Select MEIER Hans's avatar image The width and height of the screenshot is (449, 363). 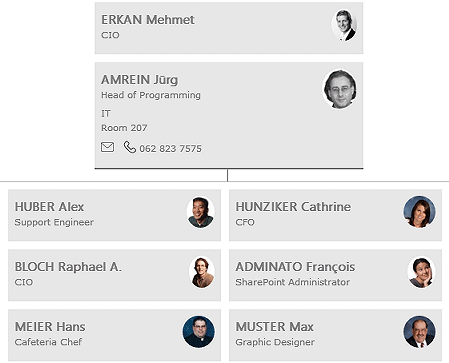(199, 332)
